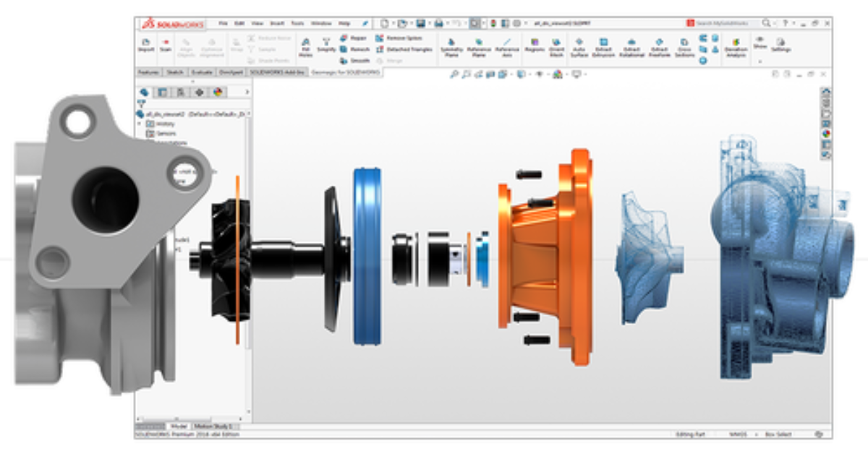Open the Appearances color panel icon
Viewport: 868px width, 454px height.
click(218, 93)
